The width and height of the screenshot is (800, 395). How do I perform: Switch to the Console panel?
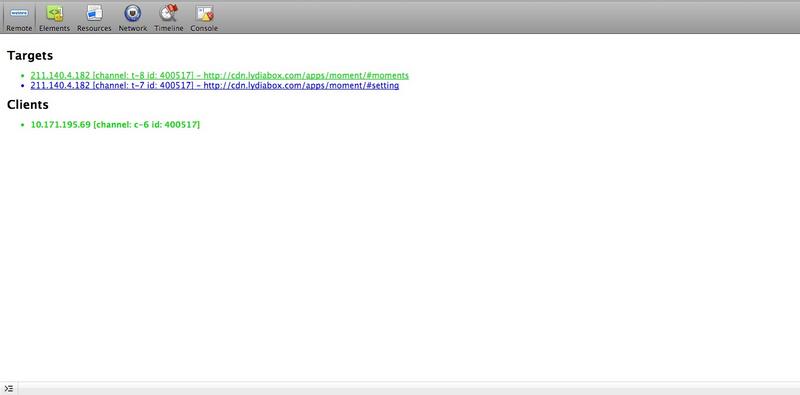[204, 18]
